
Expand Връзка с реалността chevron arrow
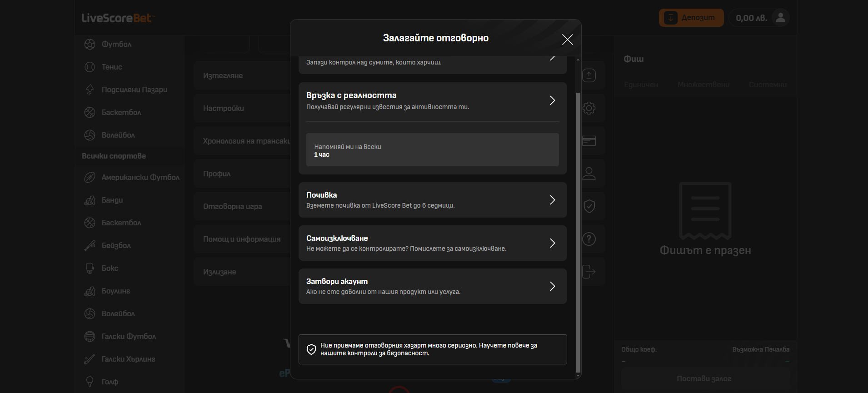tap(552, 100)
